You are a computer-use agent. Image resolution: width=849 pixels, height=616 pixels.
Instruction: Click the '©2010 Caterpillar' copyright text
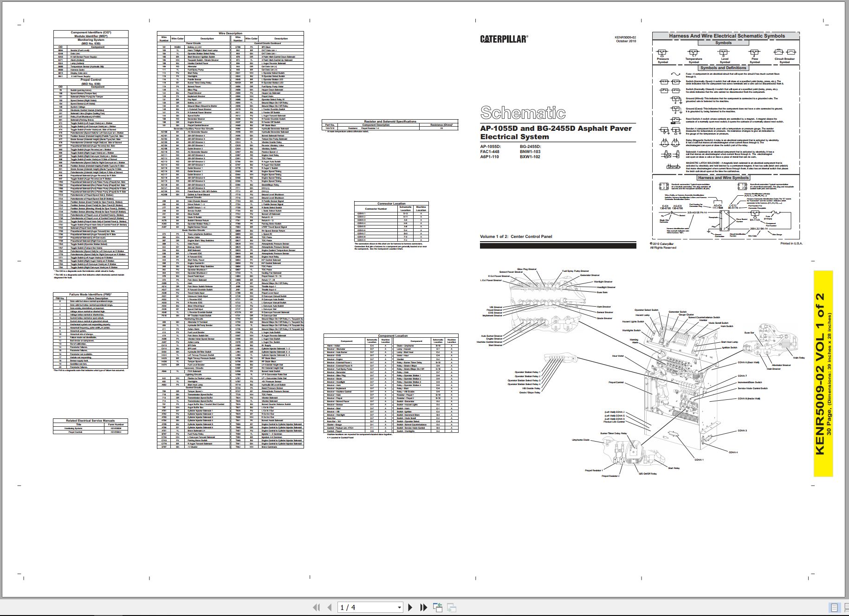pyautogui.click(x=662, y=244)
